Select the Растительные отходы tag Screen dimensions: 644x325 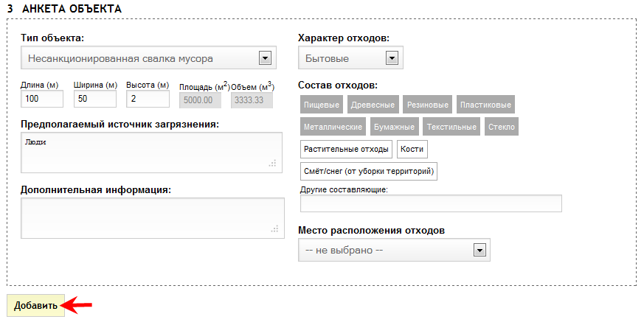click(346, 149)
